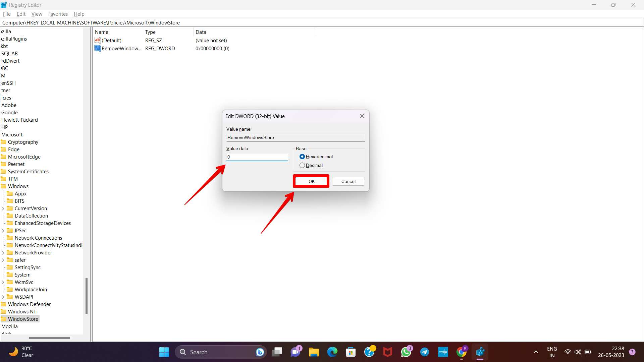Open the Help menu
The image size is (644, 362).
point(79,14)
